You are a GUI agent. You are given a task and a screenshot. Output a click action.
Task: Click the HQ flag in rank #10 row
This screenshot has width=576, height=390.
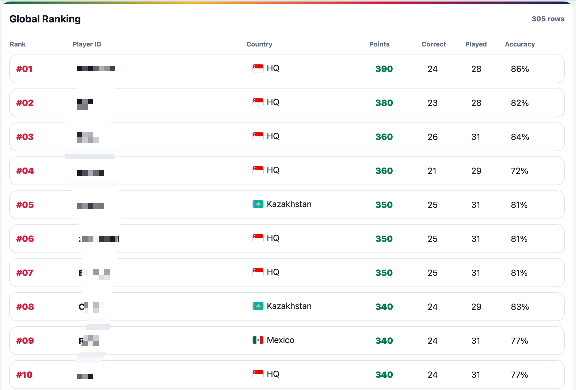pos(258,374)
